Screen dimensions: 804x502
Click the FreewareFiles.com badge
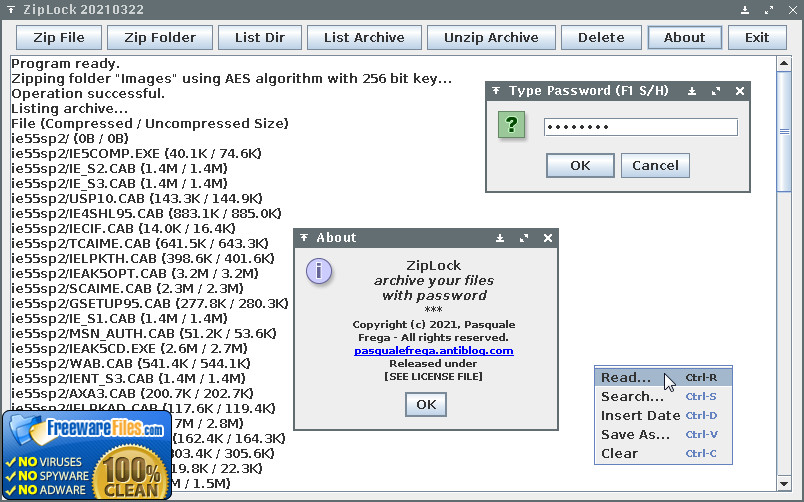pyautogui.click(x=87, y=455)
